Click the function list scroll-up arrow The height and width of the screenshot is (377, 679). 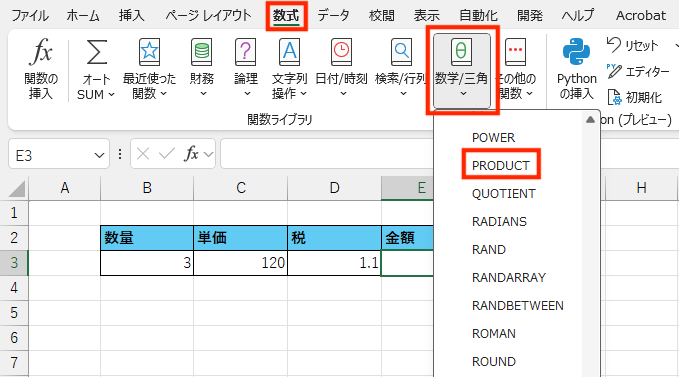(x=590, y=120)
